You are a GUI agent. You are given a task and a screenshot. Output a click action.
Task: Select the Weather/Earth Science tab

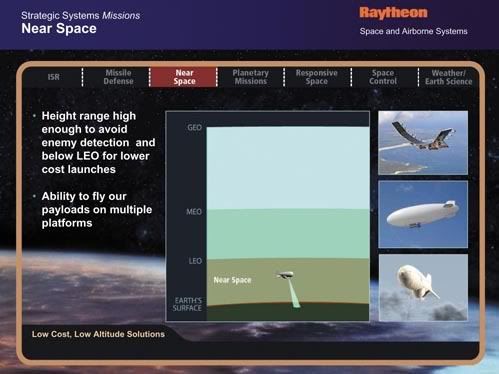[448, 77]
